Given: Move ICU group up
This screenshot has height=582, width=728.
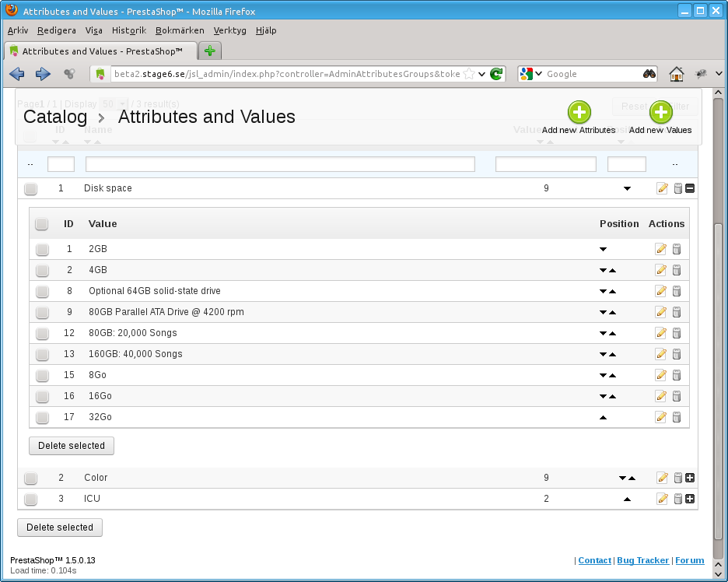Looking at the screenshot, I should (627, 499).
